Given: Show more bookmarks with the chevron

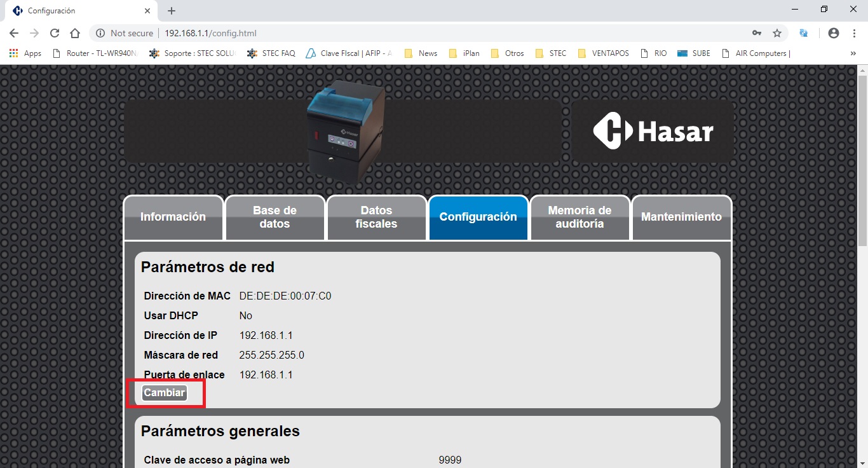Looking at the screenshot, I should click(x=853, y=53).
